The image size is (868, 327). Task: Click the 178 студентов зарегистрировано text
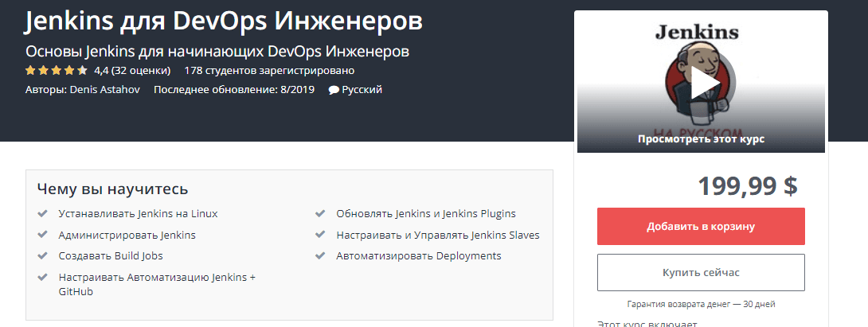[x=270, y=71]
